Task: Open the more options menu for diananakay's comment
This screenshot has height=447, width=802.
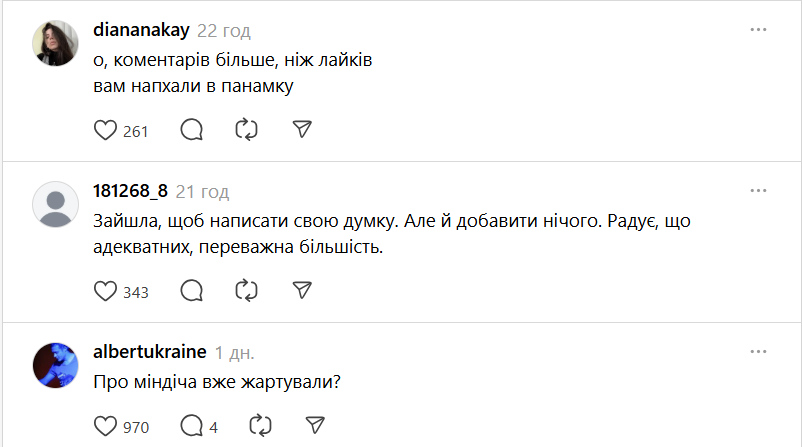Action: click(758, 30)
